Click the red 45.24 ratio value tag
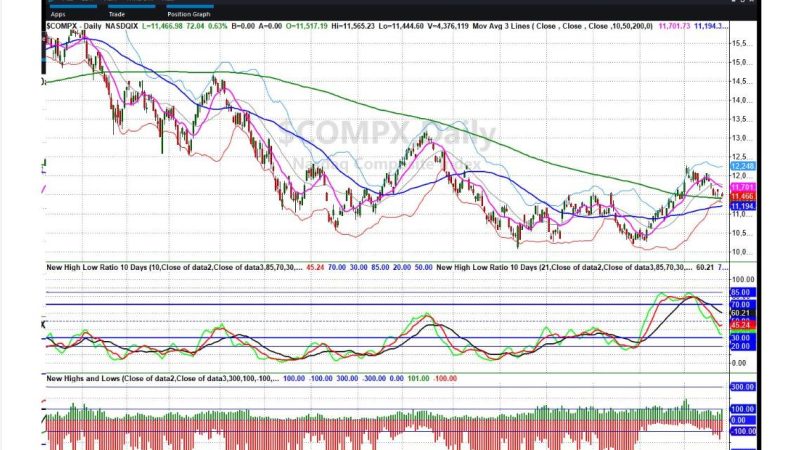 (741, 324)
